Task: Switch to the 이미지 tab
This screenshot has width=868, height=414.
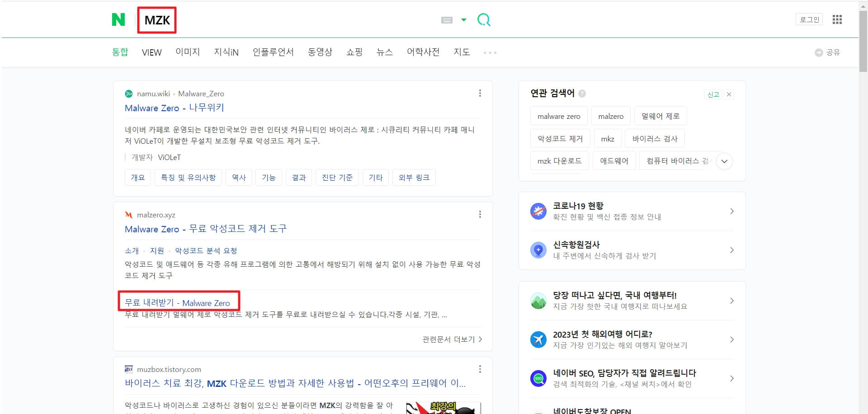Action: pos(188,52)
